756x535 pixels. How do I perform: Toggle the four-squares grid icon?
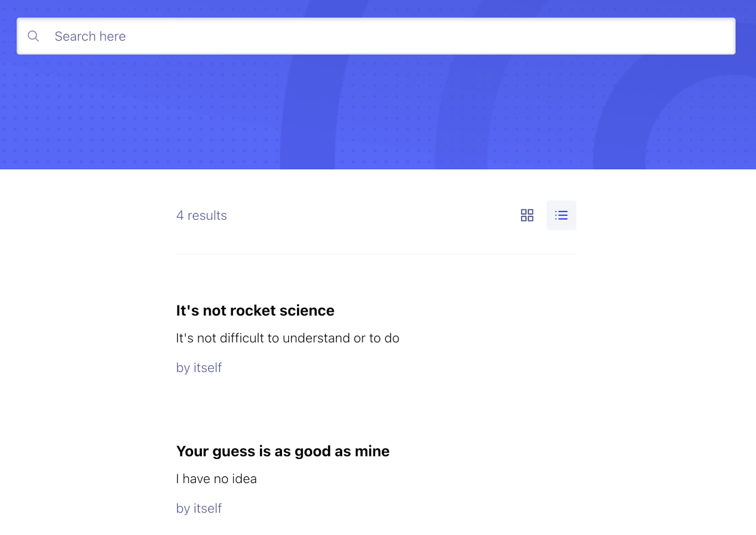527,215
